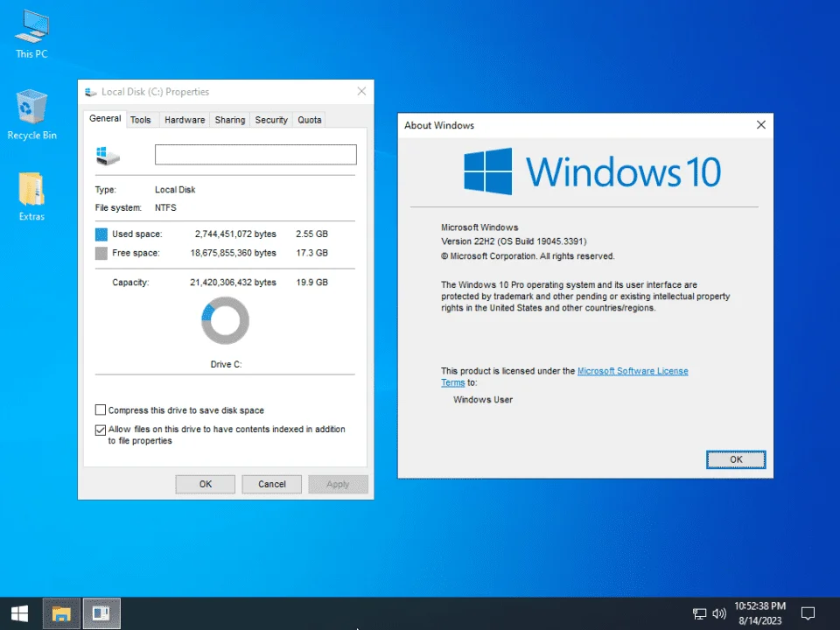Click OK in About Windows dialog

(736, 459)
